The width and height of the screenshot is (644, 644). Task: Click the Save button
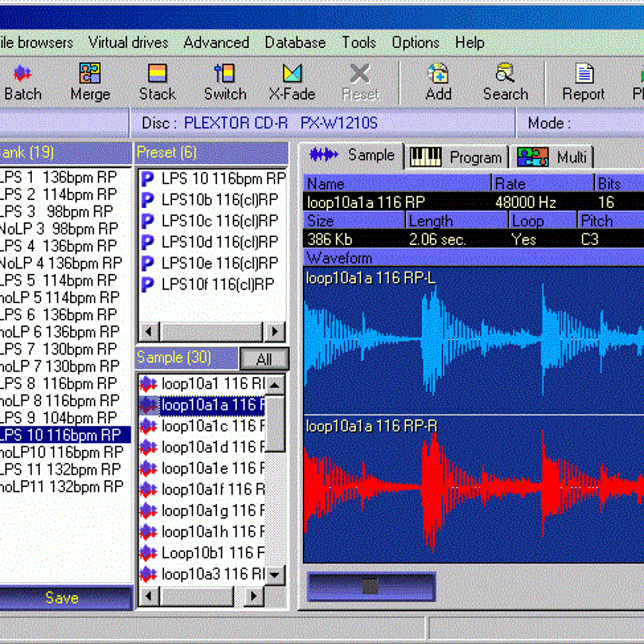tap(62, 598)
